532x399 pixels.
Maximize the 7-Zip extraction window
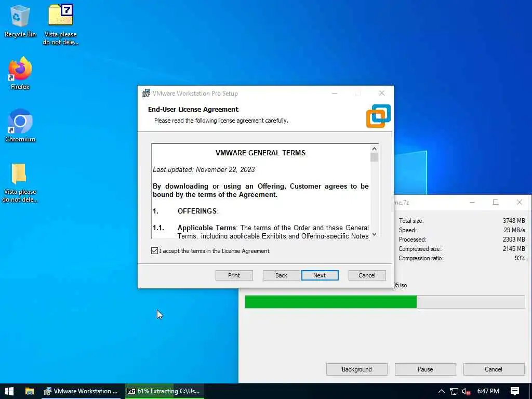[495, 202]
